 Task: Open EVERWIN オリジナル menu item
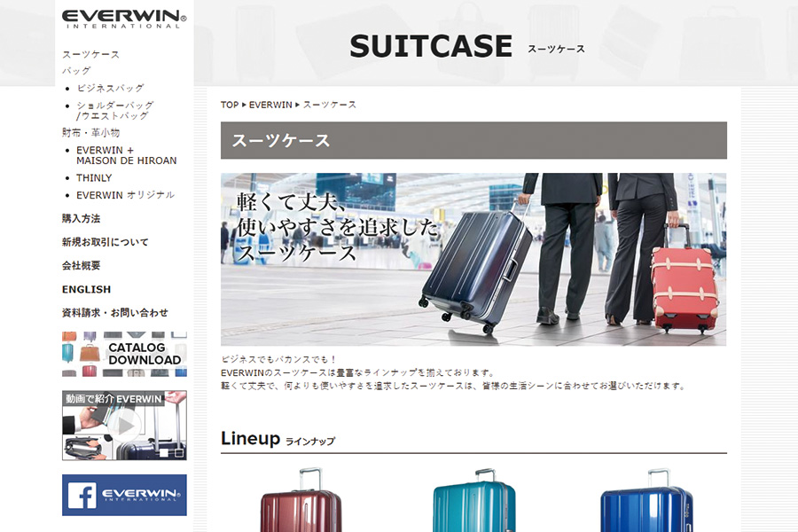coord(125,195)
